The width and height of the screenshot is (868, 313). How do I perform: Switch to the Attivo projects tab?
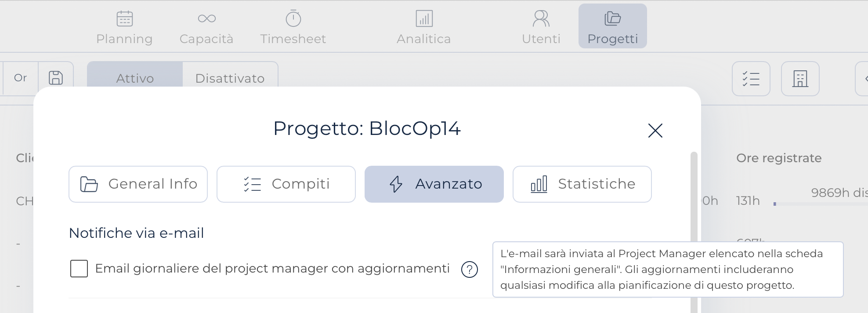pyautogui.click(x=135, y=78)
